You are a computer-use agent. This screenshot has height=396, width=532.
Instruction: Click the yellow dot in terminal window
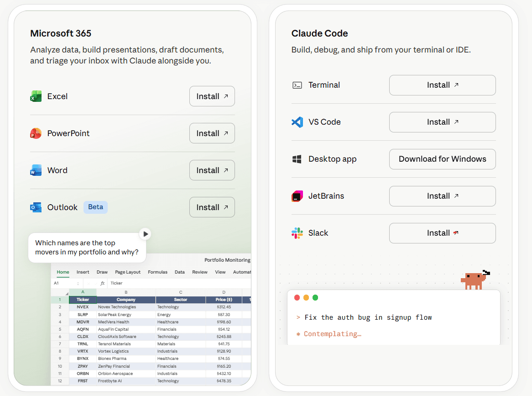click(306, 298)
